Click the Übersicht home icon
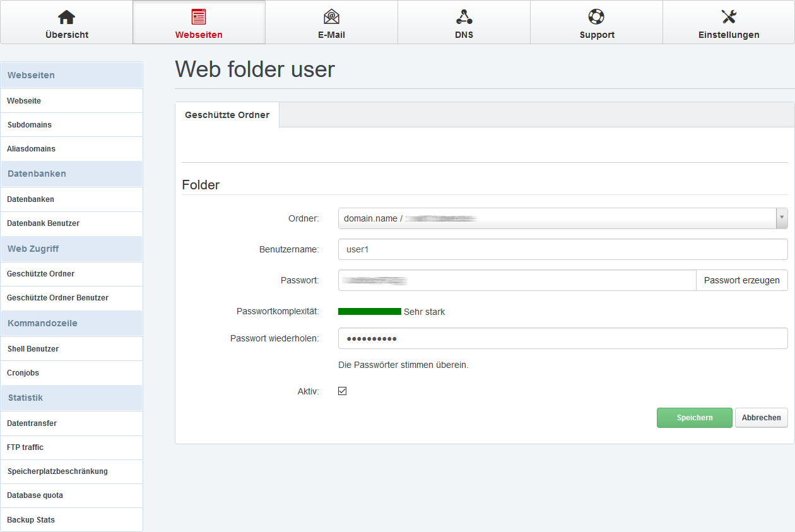This screenshot has width=795, height=532. (x=66, y=17)
